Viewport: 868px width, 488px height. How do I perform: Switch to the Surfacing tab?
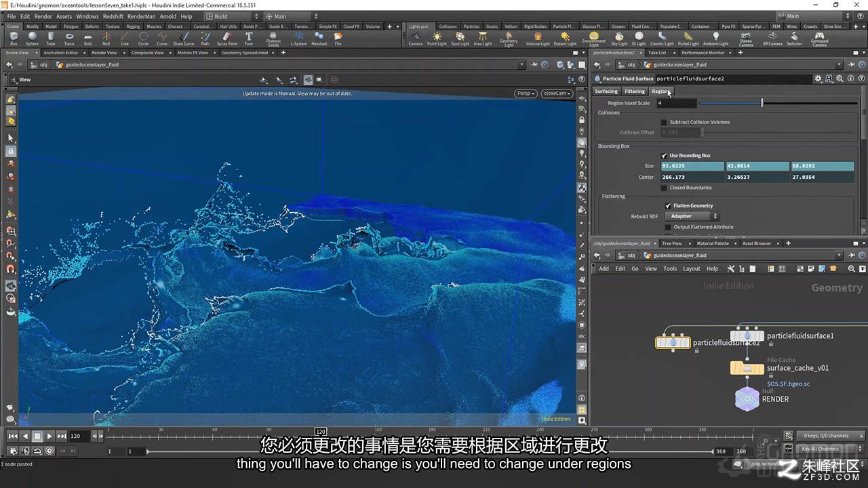click(606, 91)
